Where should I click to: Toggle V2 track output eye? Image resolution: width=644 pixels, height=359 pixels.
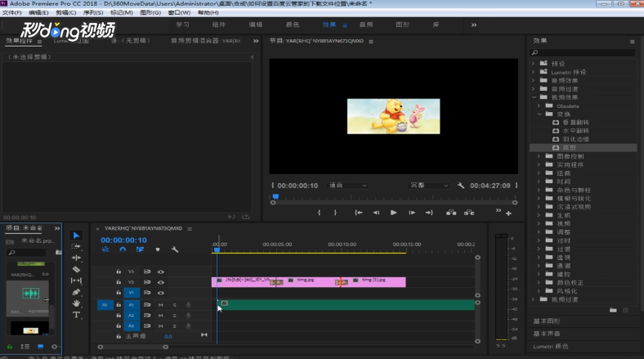tap(160, 282)
